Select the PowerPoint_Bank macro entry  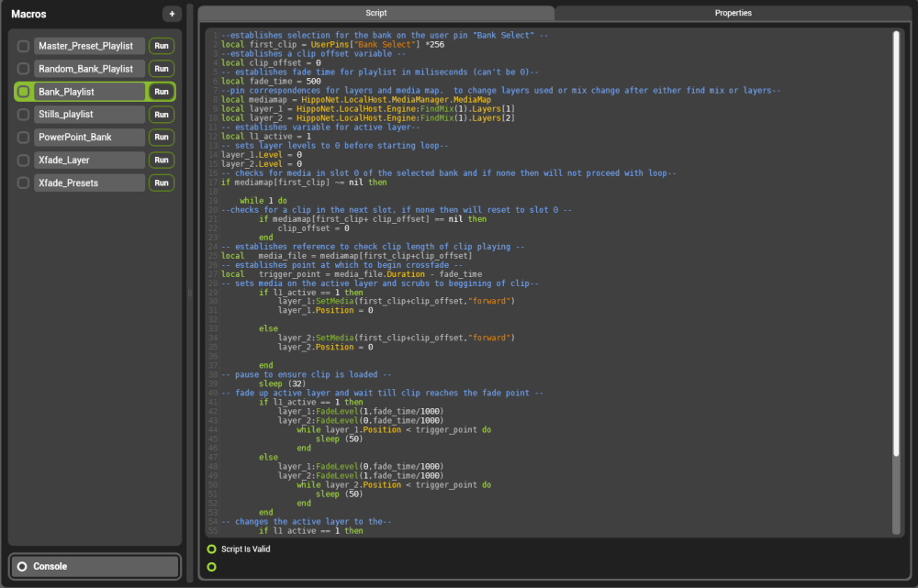[90, 138]
